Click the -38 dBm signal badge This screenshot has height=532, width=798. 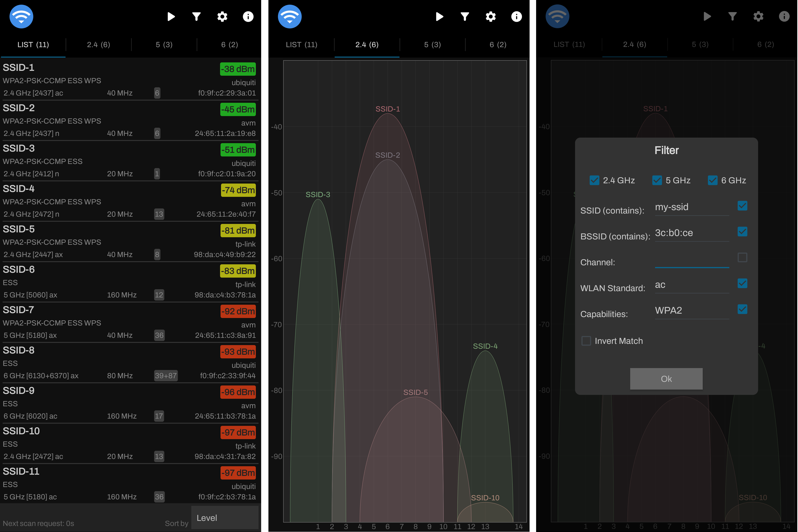[x=238, y=69]
